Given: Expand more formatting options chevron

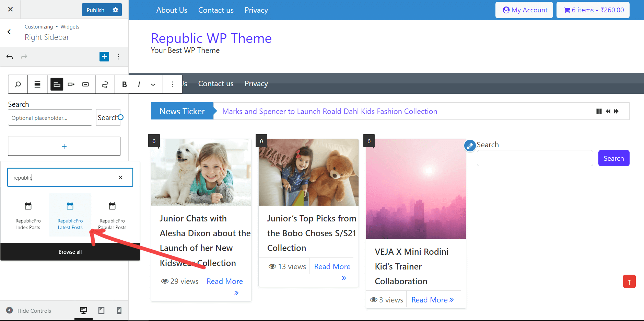Looking at the screenshot, I should 153,84.
